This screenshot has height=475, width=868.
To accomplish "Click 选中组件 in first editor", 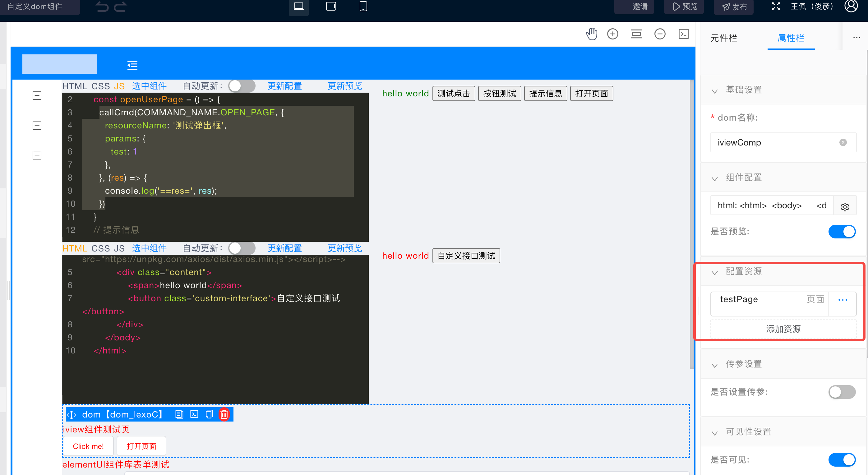I will tap(149, 86).
